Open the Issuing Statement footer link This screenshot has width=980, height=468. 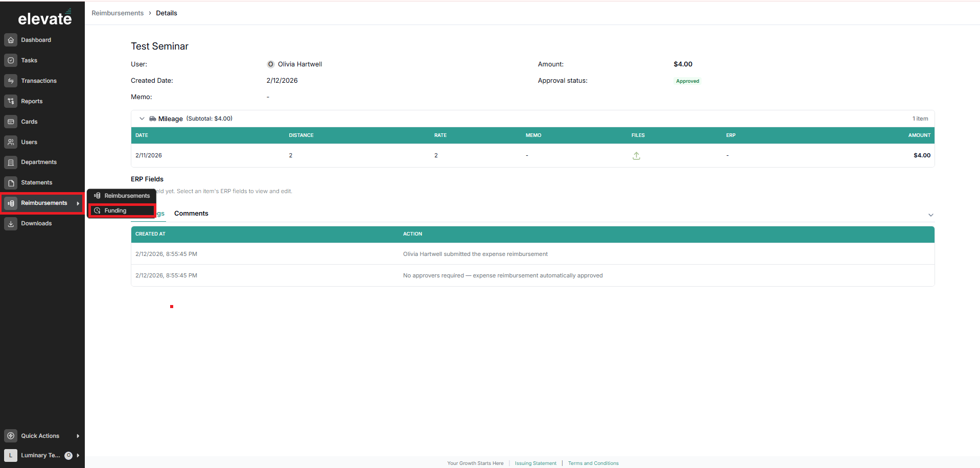click(x=535, y=463)
